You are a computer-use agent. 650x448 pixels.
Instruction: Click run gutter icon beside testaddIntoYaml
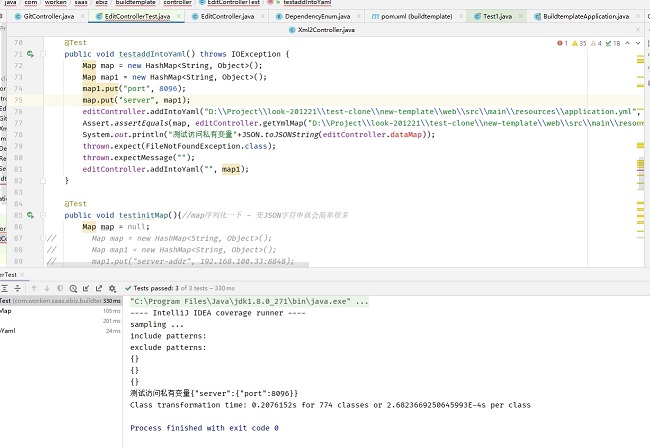[x=30, y=53]
